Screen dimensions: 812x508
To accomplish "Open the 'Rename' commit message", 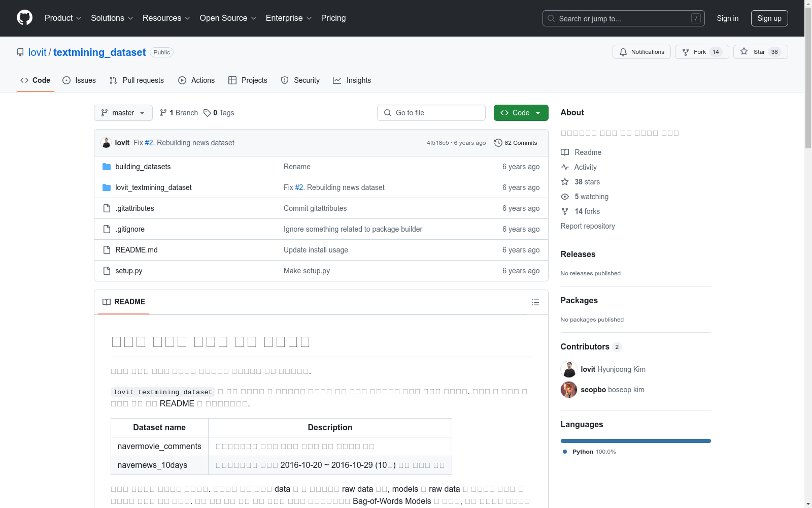I will (297, 167).
